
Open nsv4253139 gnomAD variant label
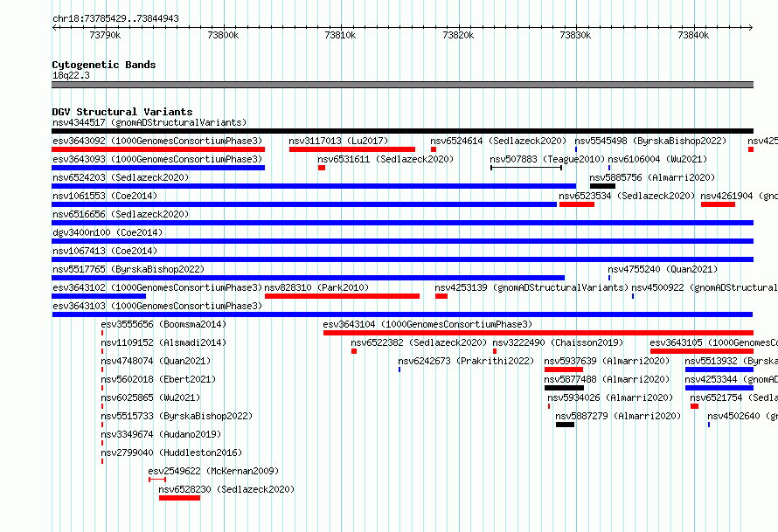pos(531,287)
